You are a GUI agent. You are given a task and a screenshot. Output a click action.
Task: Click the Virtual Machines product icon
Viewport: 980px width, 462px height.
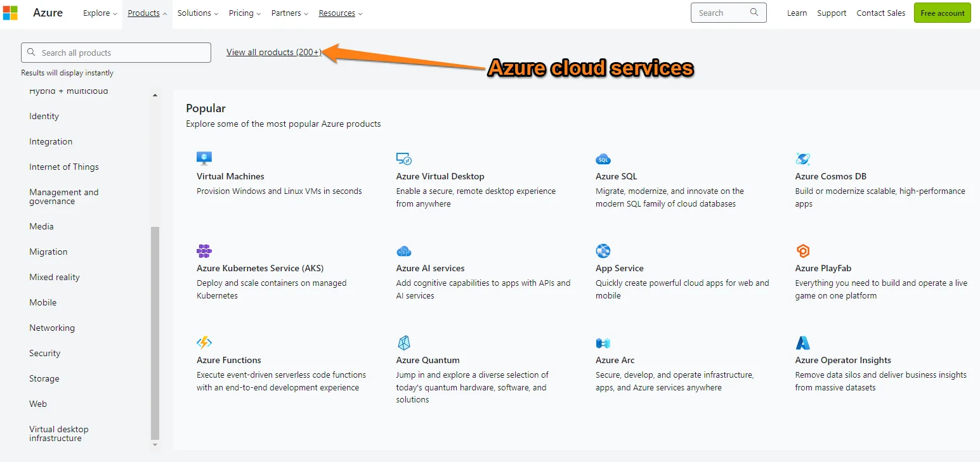[204, 158]
